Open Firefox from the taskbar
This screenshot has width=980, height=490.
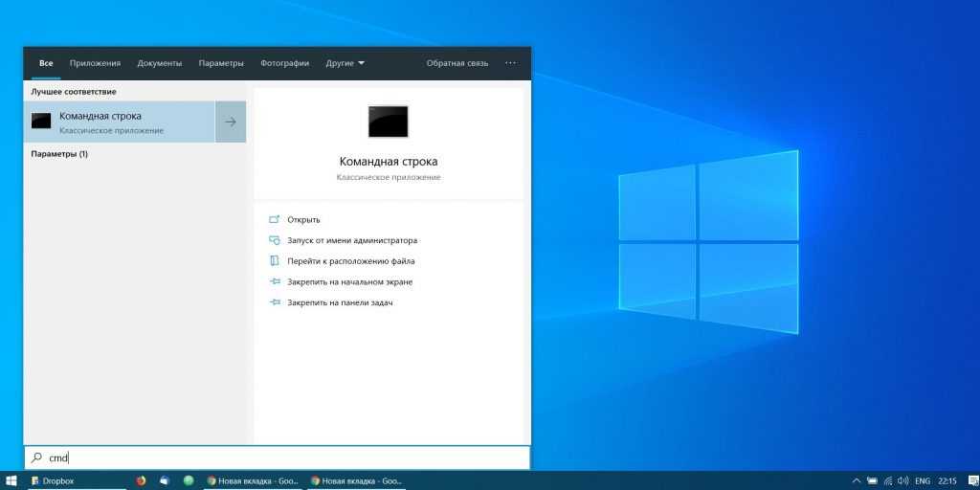pyautogui.click(x=141, y=480)
